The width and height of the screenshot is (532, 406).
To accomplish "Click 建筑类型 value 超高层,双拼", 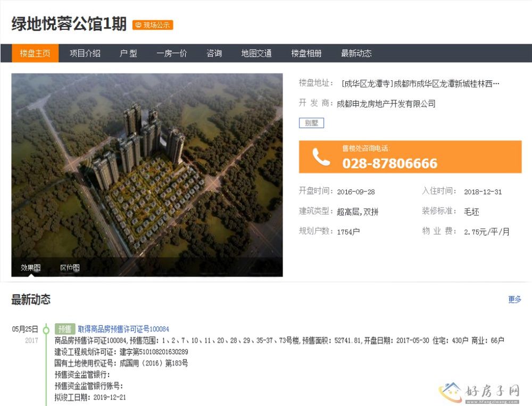I will tap(358, 212).
